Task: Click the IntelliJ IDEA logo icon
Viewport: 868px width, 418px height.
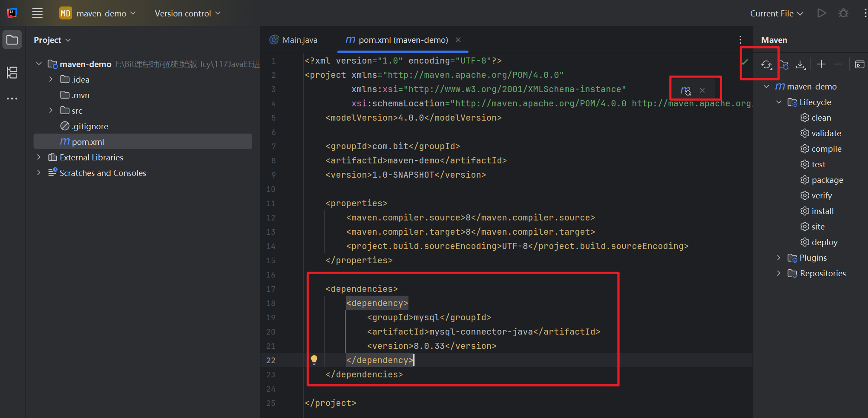Action: 12,13
